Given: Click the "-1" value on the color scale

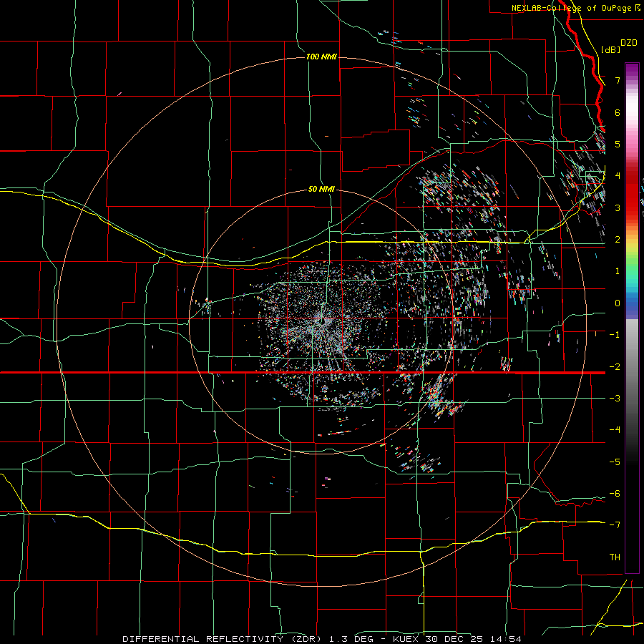Looking at the screenshot, I should pos(615,335).
